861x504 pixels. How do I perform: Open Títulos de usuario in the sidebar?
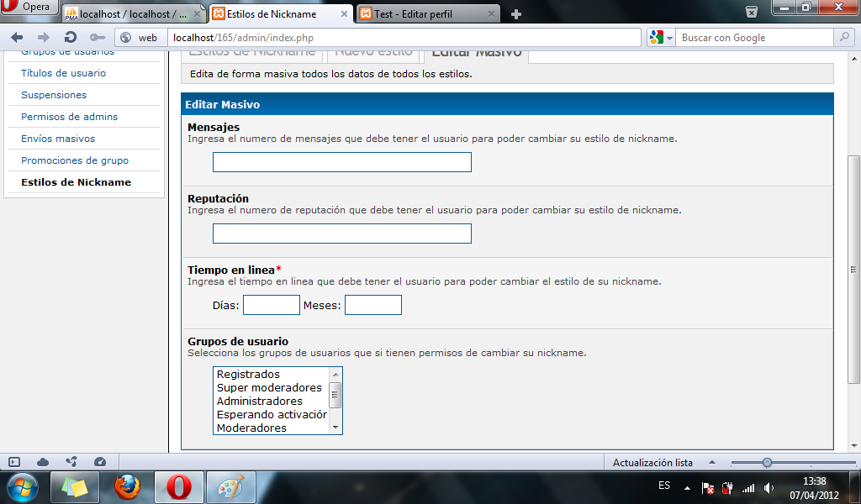(x=64, y=73)
